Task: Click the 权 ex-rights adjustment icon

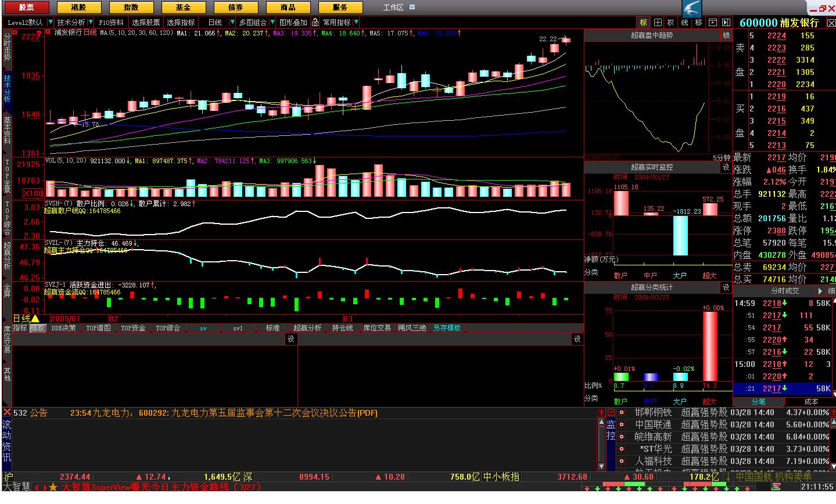Action: pos(671,23)
